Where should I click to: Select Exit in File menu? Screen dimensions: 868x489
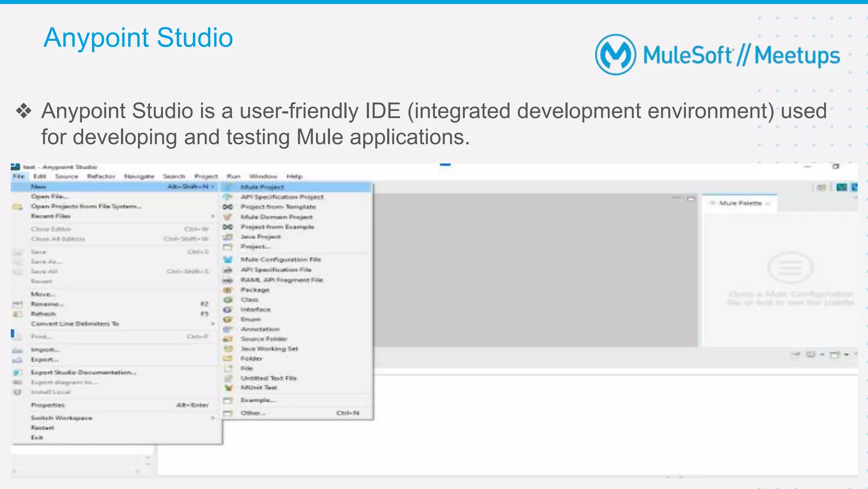click(115, 437)
